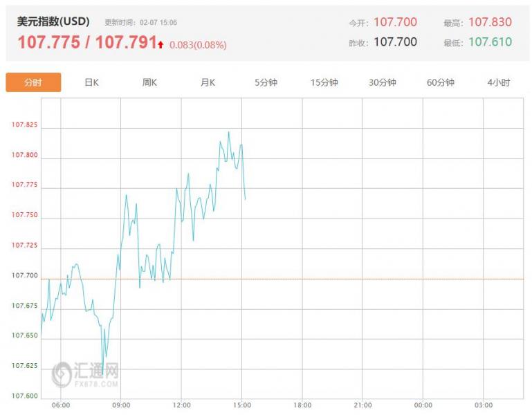This screenshot has height=415, width=532.
Task: Click the 汇通网 watermark logo on chart
Action: [x=86, y=373]
